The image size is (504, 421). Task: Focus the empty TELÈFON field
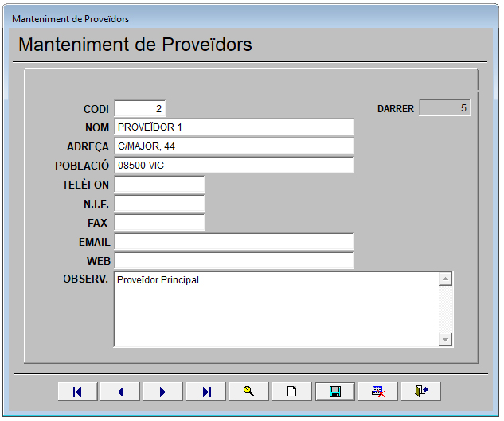tap(159, 185)
